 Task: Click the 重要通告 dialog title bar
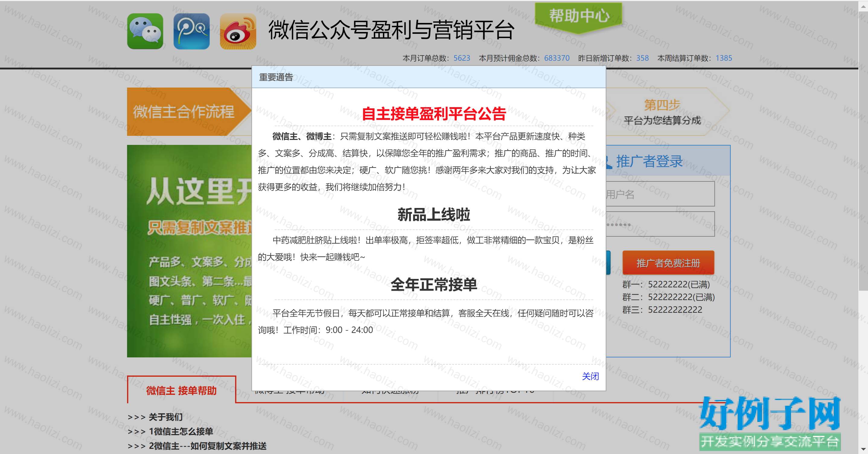click(x=429, y=77)
